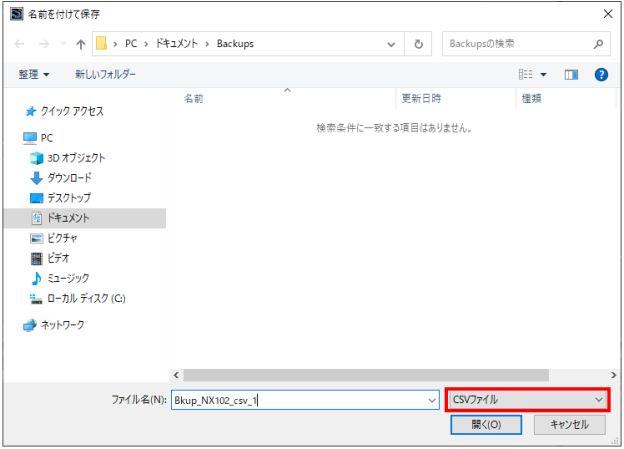
Task: Select クイック アクセス in the navigation pane
Action: [72, 111]
